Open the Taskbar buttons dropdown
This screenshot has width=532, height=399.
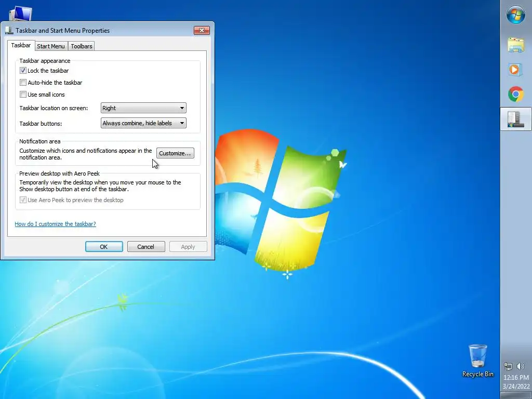[x=143, y=123]
